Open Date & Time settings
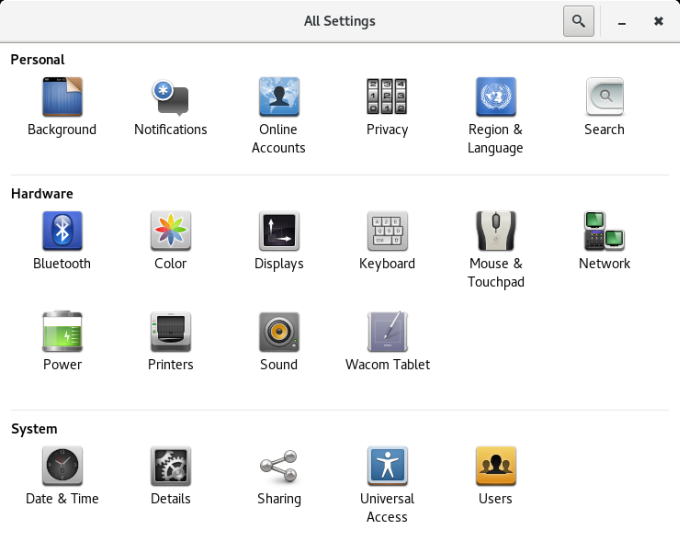The height and width of the screenshot is (541, 680). tap(62, 467)
